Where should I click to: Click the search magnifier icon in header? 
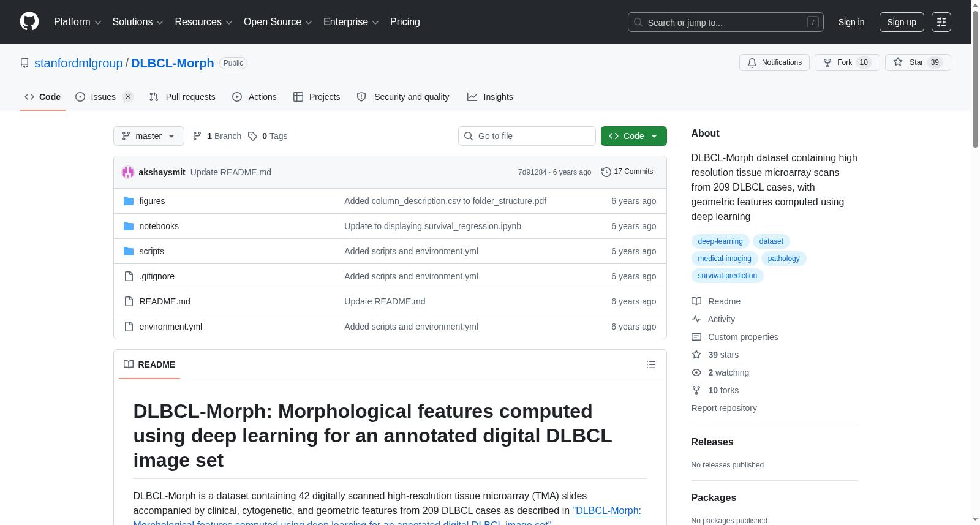[x=638, y=22]
